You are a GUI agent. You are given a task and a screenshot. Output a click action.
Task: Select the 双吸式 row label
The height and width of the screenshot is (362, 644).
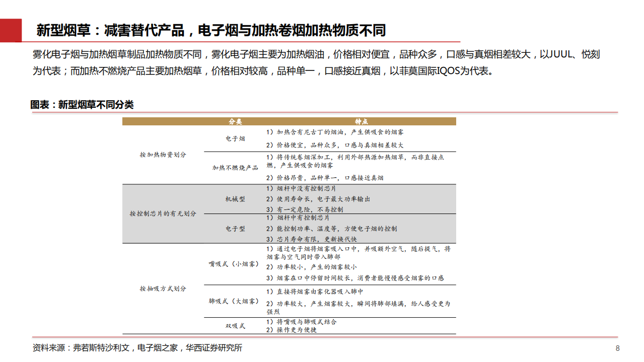pos(235,326)
